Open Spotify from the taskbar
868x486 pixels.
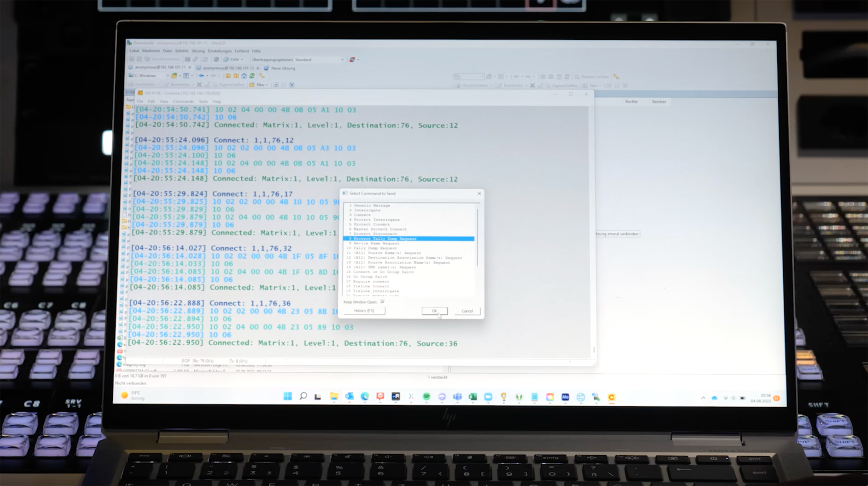pos(427,397)
